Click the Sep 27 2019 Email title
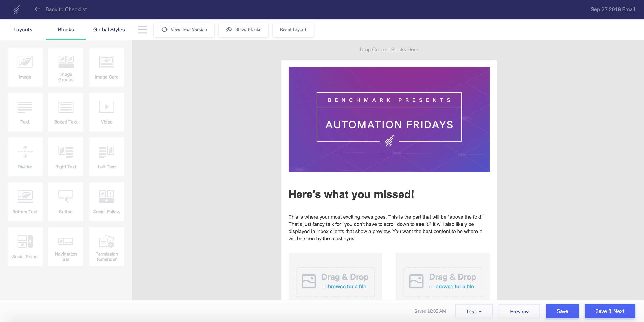This screenshot has width=644, height=322. click(613, 9)
